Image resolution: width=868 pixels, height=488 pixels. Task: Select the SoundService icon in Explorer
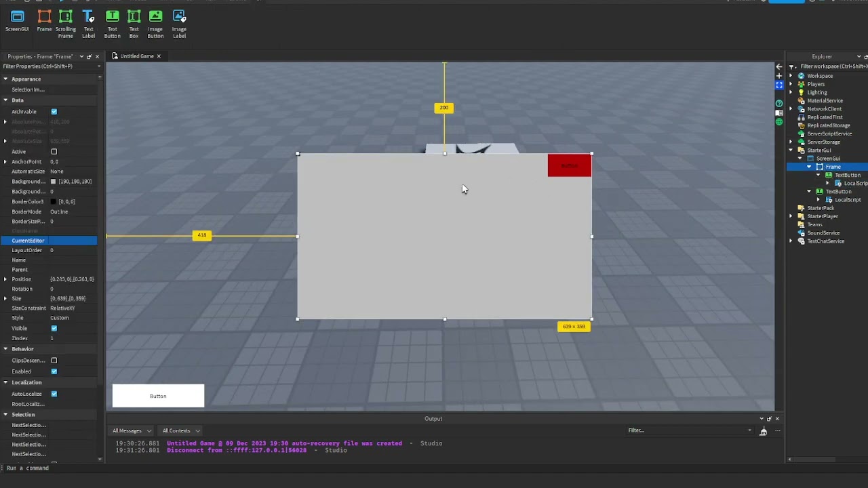802,232
